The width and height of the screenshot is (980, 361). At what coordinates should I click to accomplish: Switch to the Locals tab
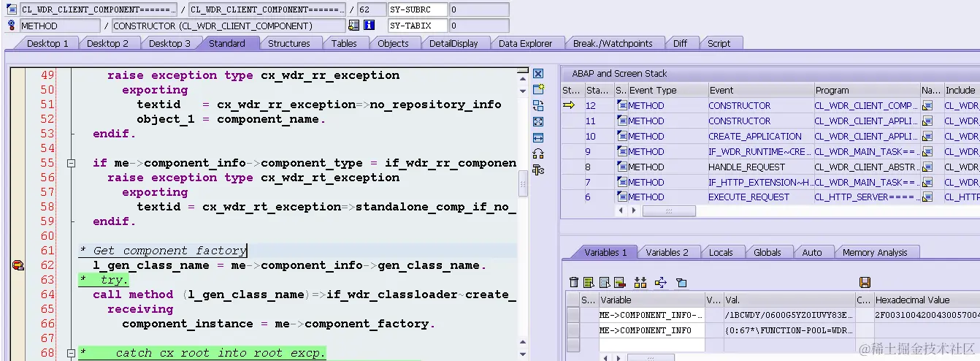click(x=721, y=253)
